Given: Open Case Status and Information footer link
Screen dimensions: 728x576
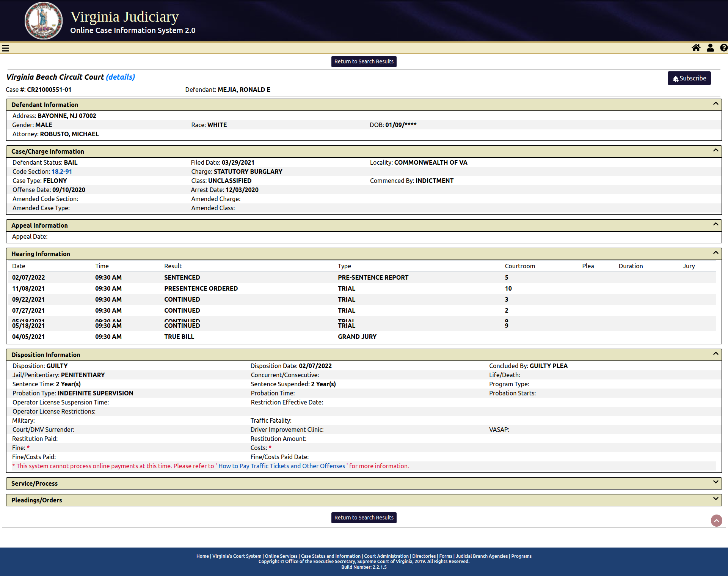Looking at the screenshot, I should point(331,556).
